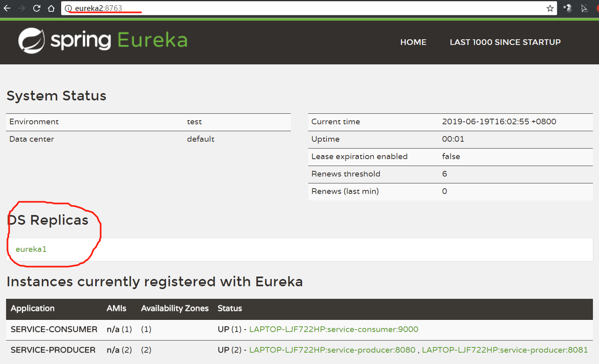
Task: Click the spring Eureka brand text
Action: click(119, 40)
